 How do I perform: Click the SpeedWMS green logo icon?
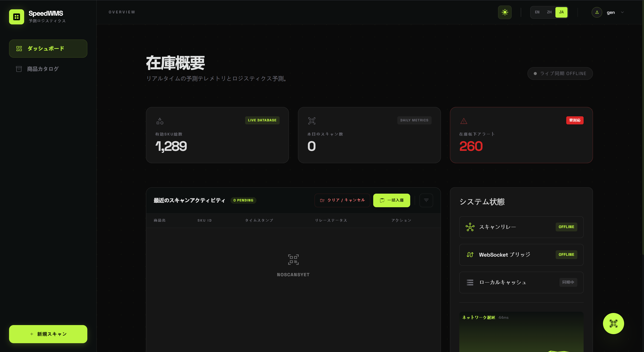(17, 17)
